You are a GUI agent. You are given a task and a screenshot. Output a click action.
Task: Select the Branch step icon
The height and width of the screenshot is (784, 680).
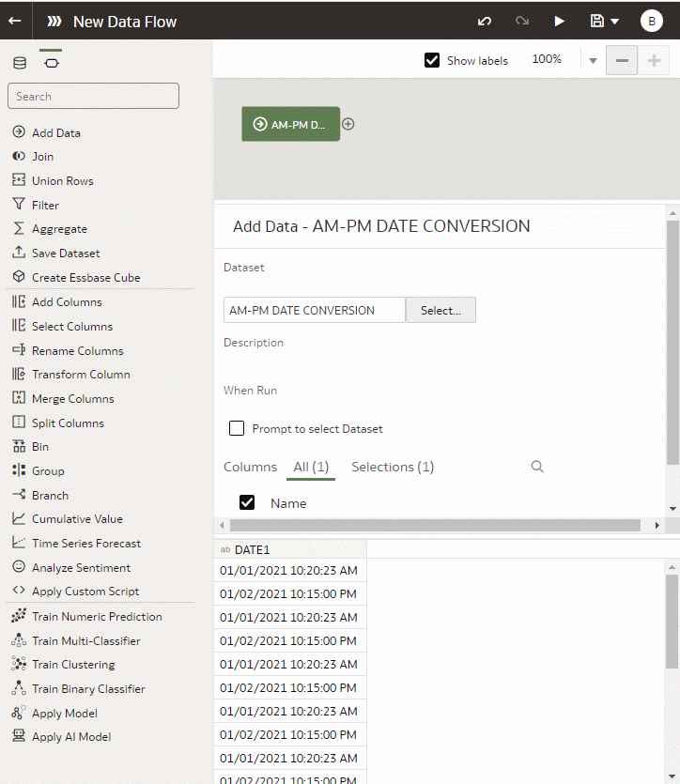pos(19,495)
